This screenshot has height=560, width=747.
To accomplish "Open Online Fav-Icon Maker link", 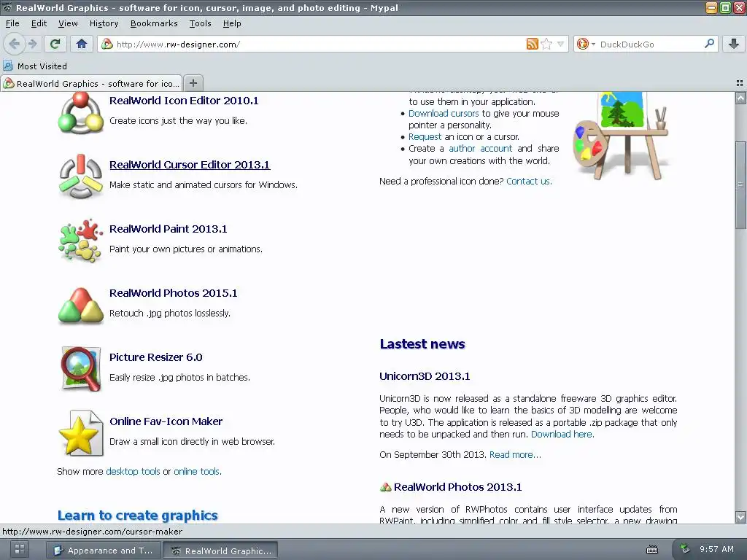I will (166, 421).
